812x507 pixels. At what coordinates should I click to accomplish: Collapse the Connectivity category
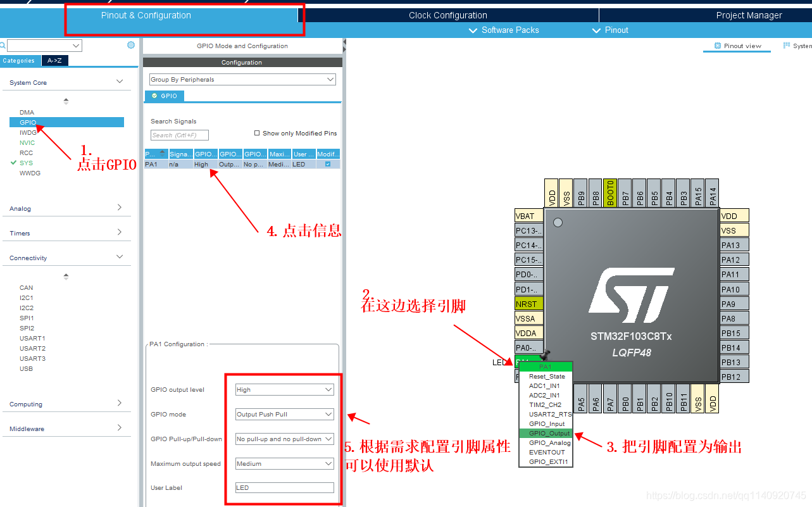tap(120, 257)
